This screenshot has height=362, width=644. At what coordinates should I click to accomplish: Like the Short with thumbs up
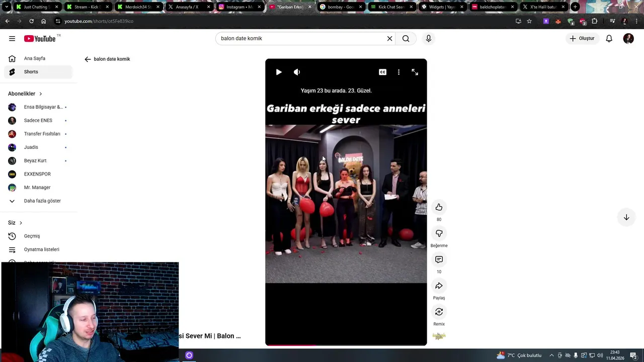point(439,207)
